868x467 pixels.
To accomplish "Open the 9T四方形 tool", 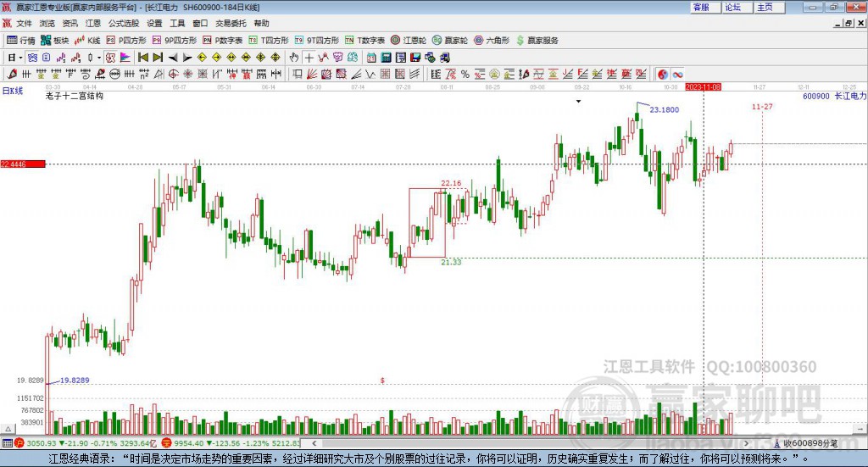I will (317, 41).
